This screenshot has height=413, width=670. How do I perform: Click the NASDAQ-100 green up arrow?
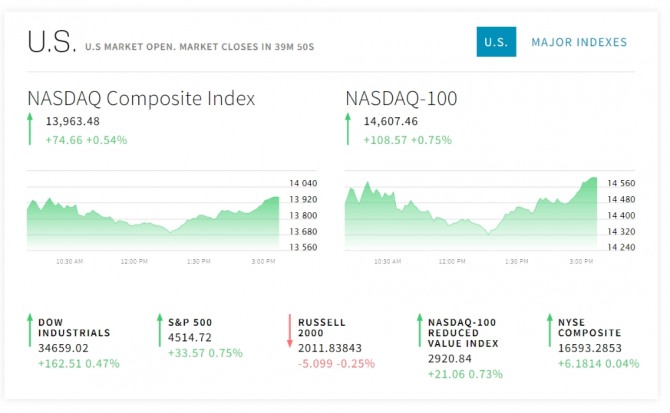point(349,130)
